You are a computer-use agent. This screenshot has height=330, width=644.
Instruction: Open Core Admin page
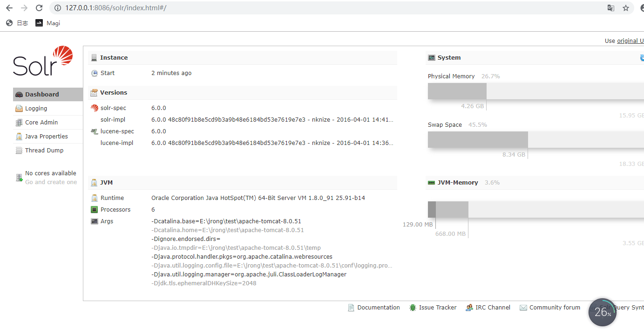47,122
